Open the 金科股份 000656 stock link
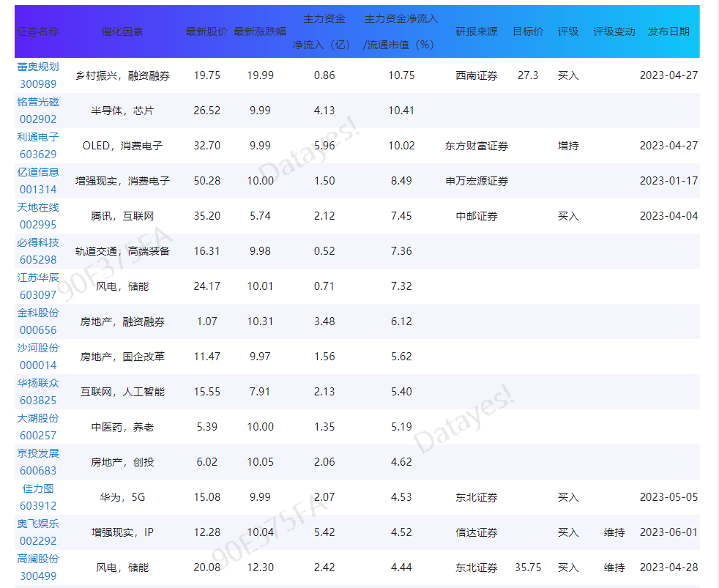 coord(38,321)
